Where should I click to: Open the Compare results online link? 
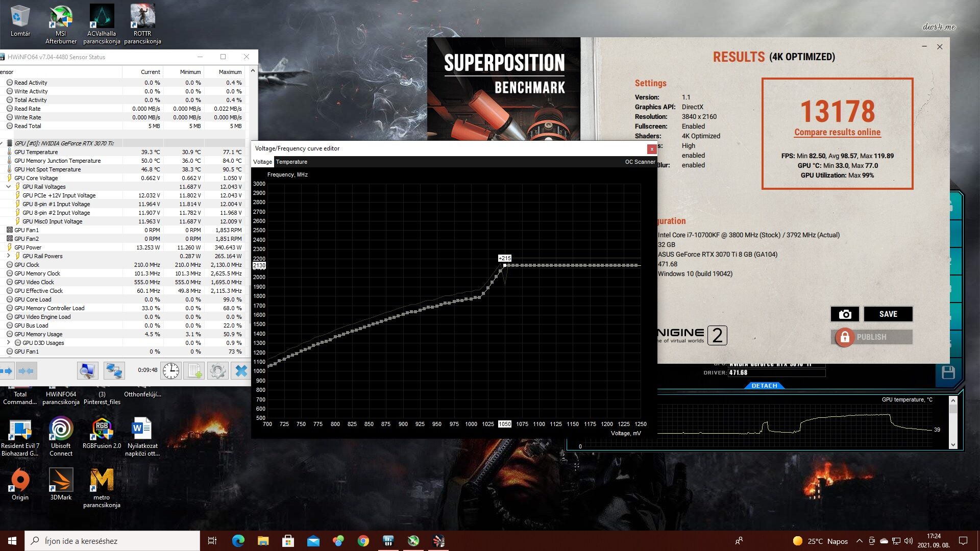pos(837,132)
